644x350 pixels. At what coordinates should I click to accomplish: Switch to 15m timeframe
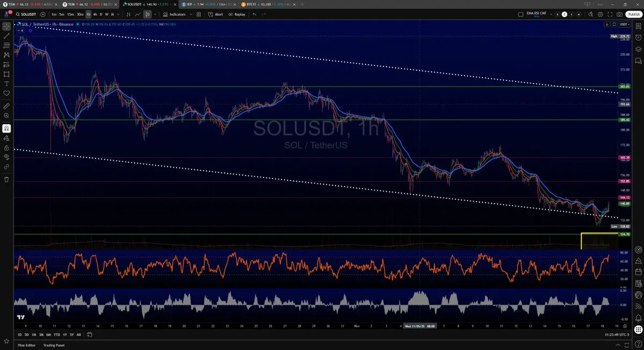70,14
